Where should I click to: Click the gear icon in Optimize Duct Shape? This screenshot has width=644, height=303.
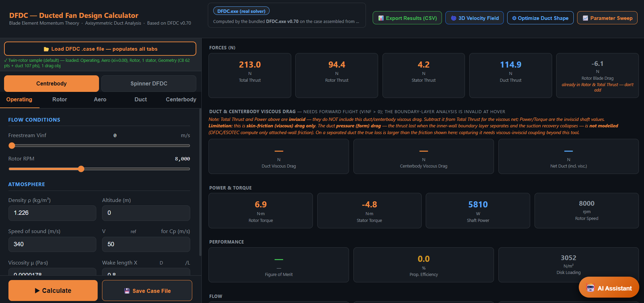tap(514, 18)
